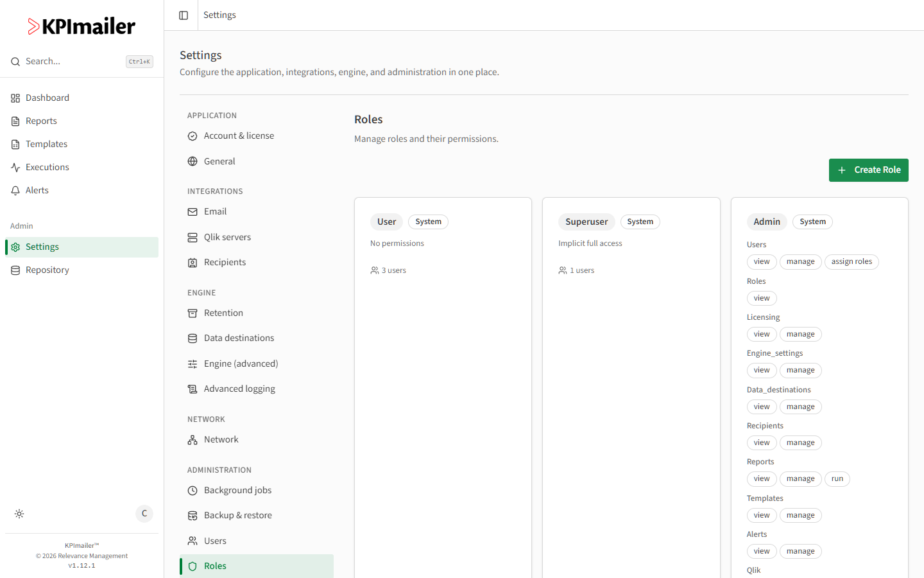The image size is (924, 578).
Task: Click the Settings gear icon in sidebar
Action: coord(15,247)
